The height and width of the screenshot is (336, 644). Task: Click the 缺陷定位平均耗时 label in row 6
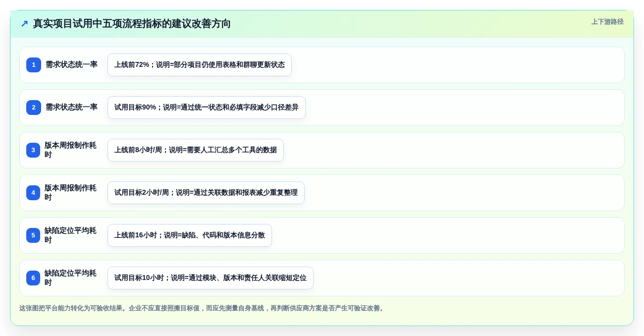coord(71,278)
